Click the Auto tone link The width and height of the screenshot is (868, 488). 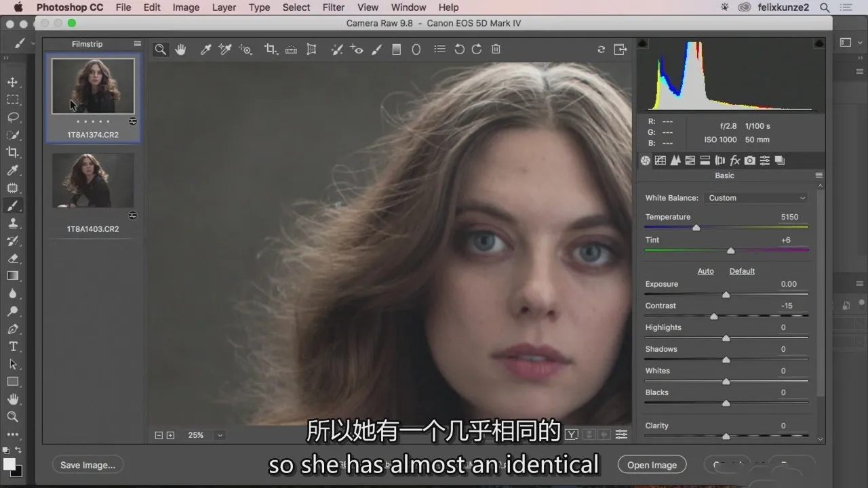[705, 271]
